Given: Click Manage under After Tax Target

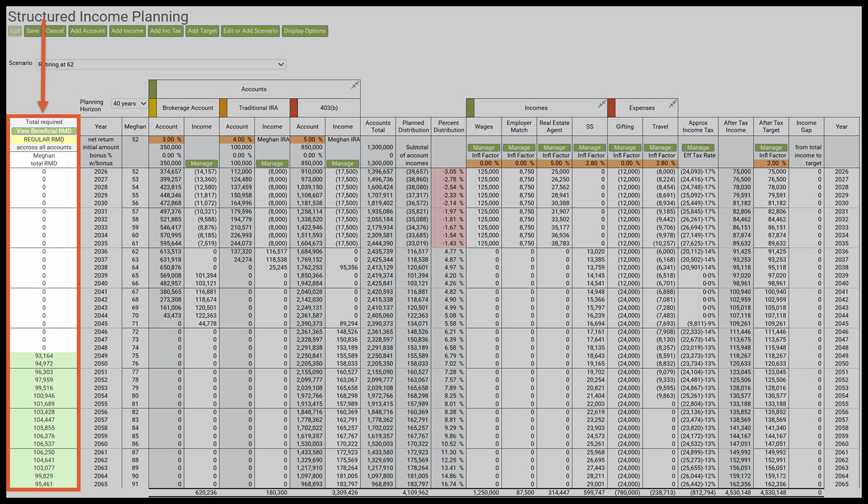Looking at the screenshot, I should pyautogui.click(x=771, y=148).
